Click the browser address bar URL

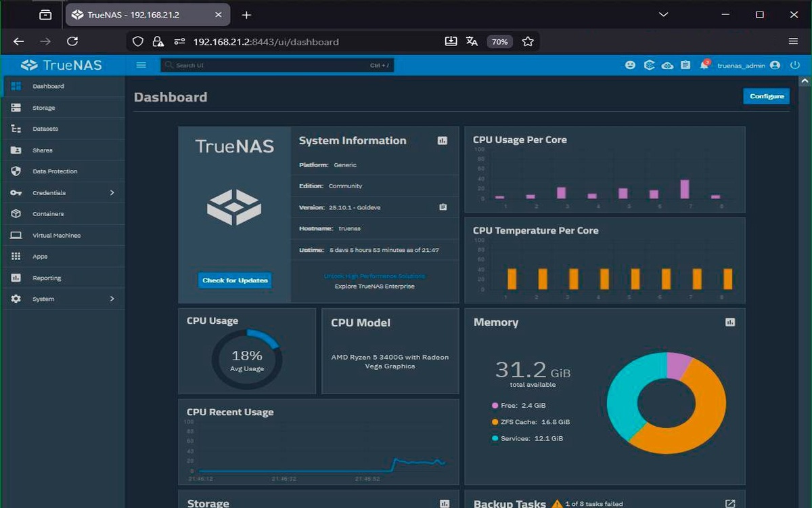point(266,41)
